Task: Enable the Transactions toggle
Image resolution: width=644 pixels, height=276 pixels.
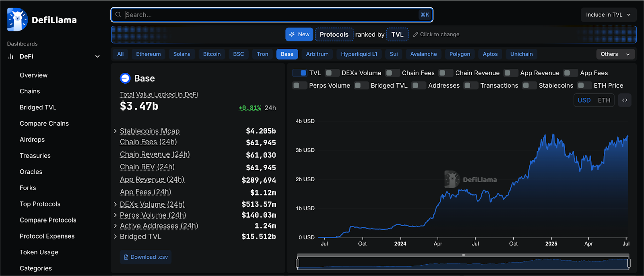Action: click(471, 85)
